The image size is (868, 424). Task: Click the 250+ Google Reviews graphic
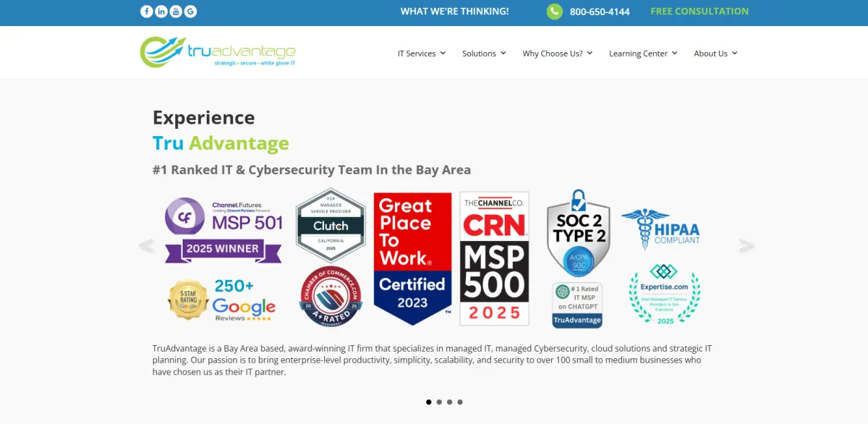(x=244, y=300)
